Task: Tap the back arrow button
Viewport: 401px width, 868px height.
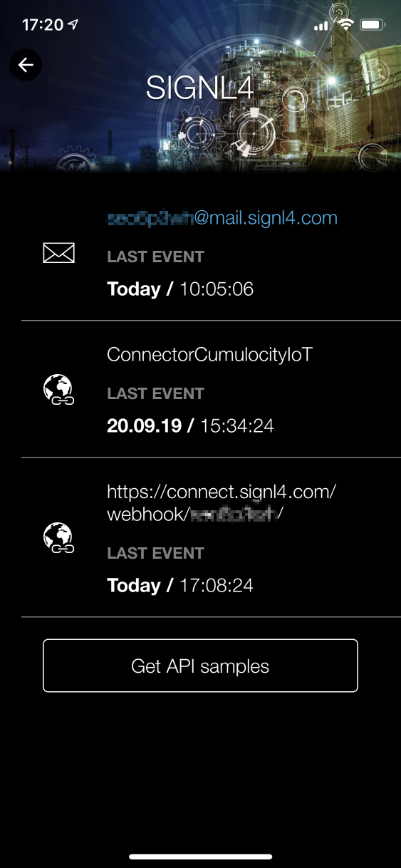Action: (x=26, y=66)
